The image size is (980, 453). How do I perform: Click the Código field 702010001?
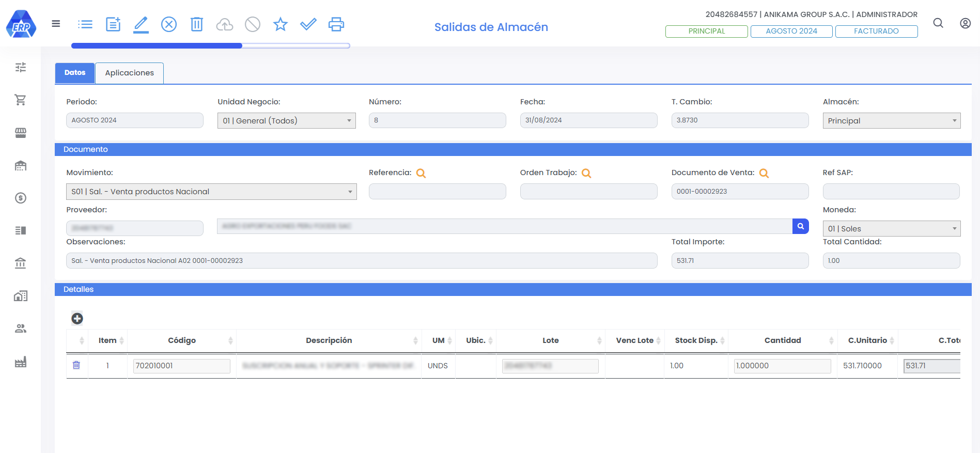tap(182, 366)
